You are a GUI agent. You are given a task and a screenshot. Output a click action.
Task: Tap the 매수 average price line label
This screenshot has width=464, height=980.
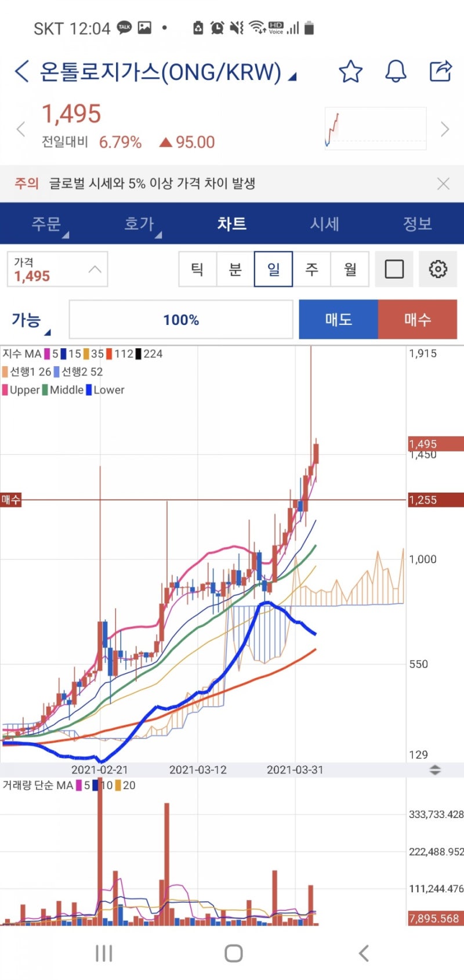coord(10,500)
